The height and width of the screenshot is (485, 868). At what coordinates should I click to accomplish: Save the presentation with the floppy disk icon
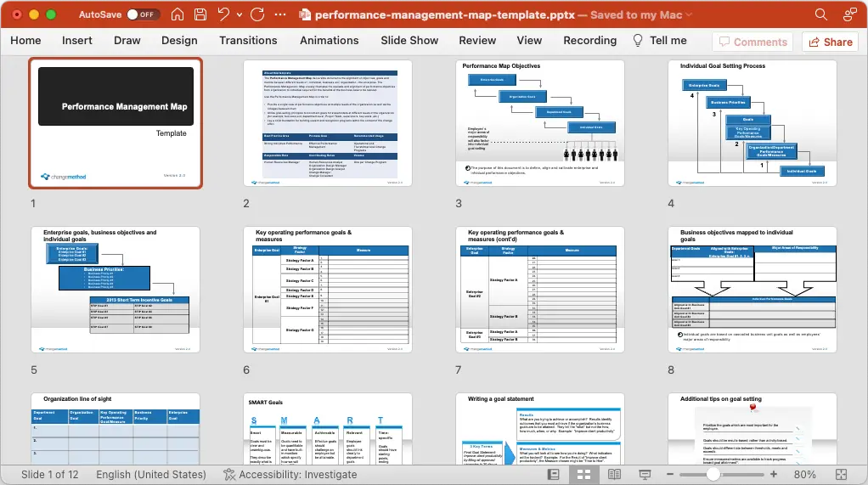tap(200, 14)
